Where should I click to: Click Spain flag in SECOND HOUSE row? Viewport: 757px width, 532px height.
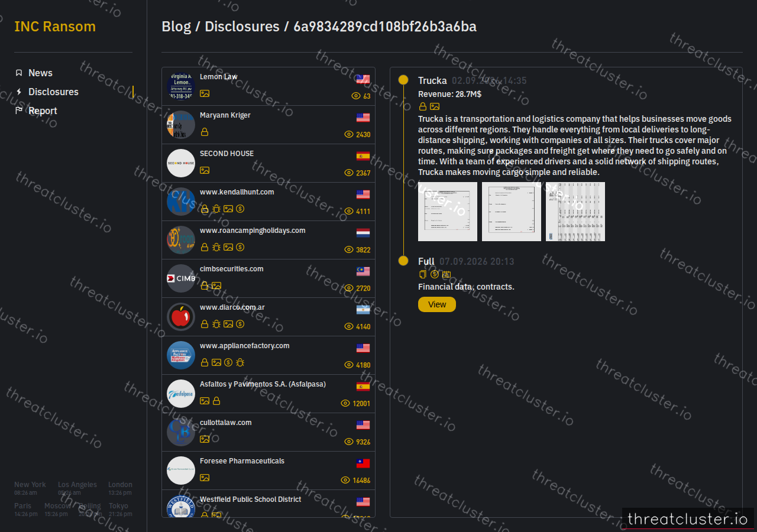[x=363, y=156]
